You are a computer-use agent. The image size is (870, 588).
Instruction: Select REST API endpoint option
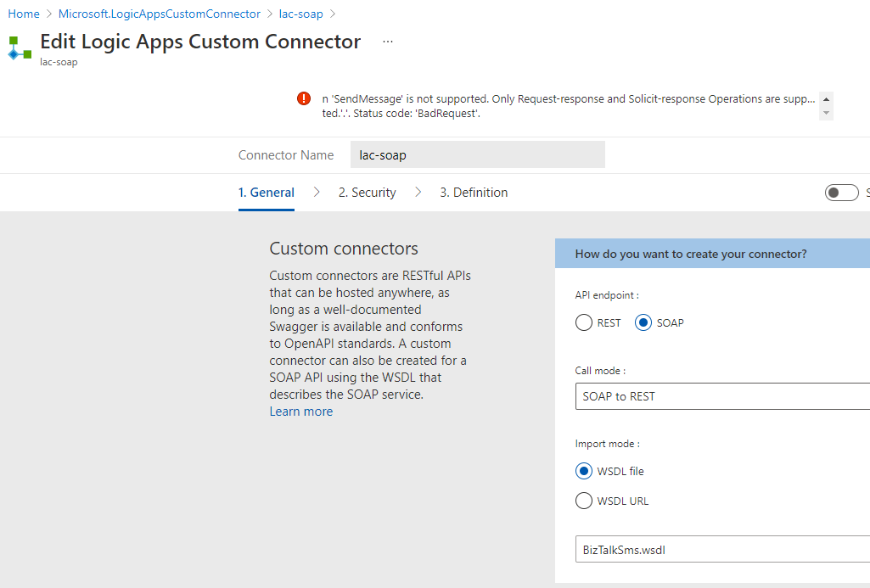[x=584, y=322]
